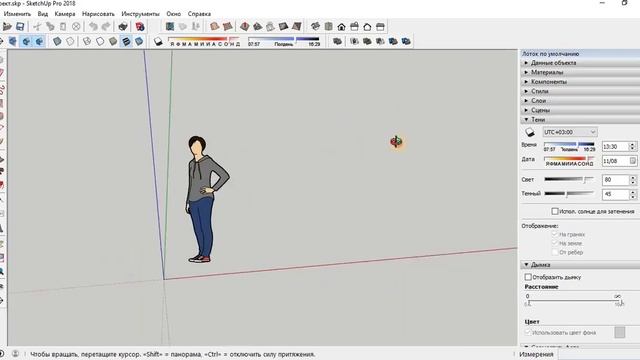The height and width of the screenshot is (360, 640).
Task: Select the Top view icon
Action: click(329, 27)
